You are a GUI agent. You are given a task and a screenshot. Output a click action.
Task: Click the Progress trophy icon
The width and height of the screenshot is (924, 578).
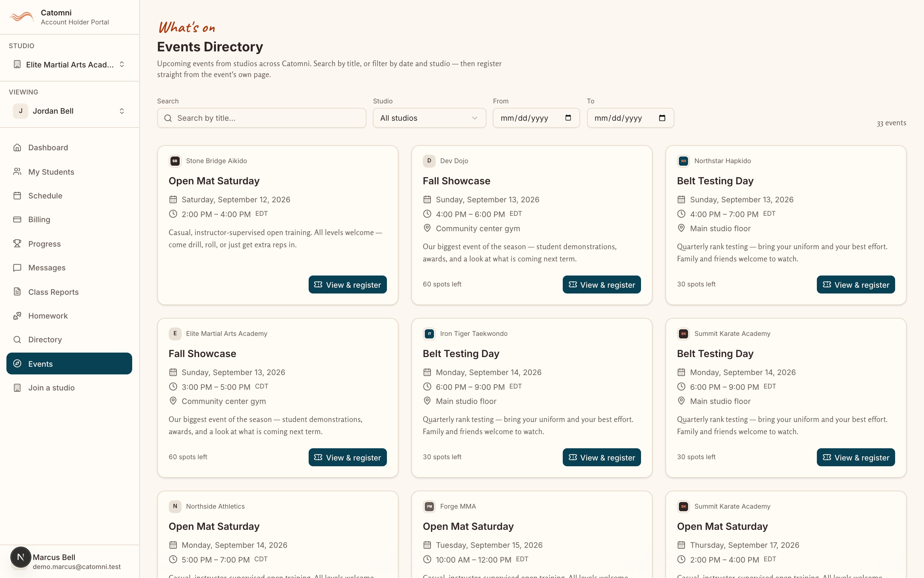(x=17, y=243)
